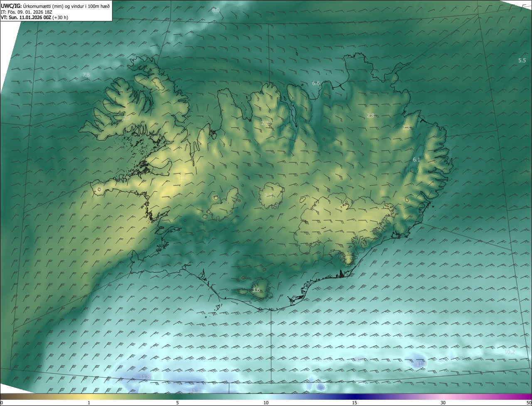
Task: Click the "0" tick on the color scale
Action: [2, 403]
